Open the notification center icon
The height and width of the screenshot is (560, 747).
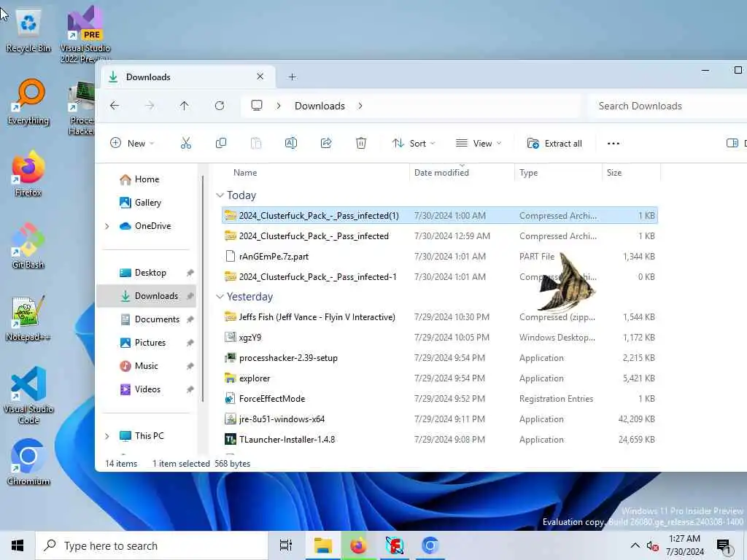click(x=724, y=546)
